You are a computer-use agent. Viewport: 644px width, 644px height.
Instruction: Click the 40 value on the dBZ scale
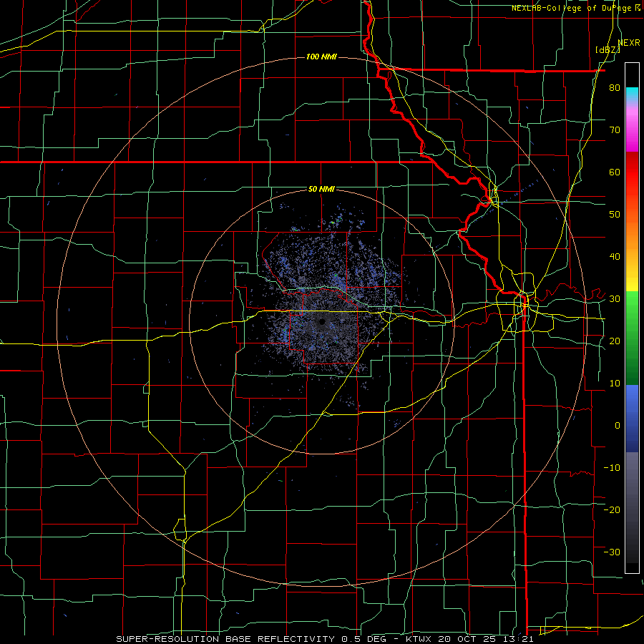(x=615, y=257)
